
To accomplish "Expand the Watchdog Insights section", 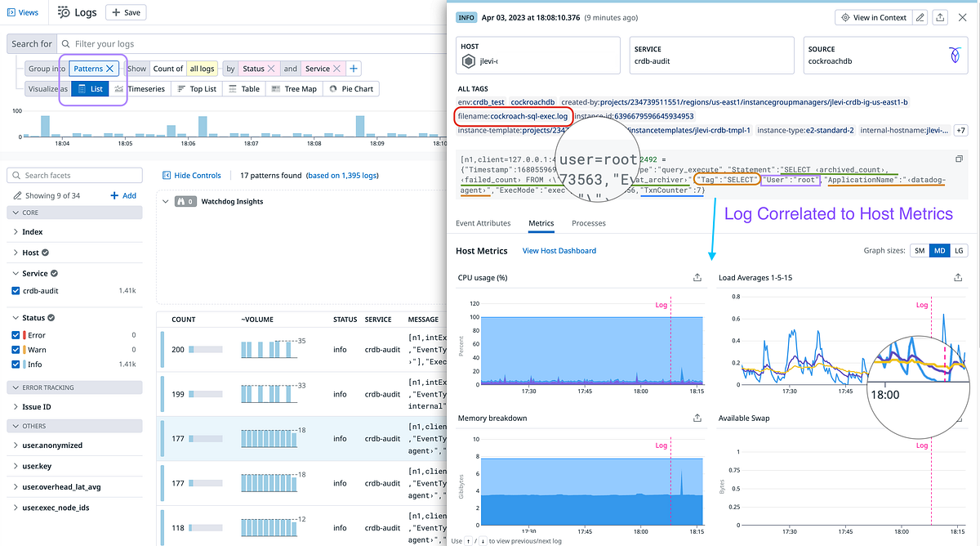I will point(165,201).
